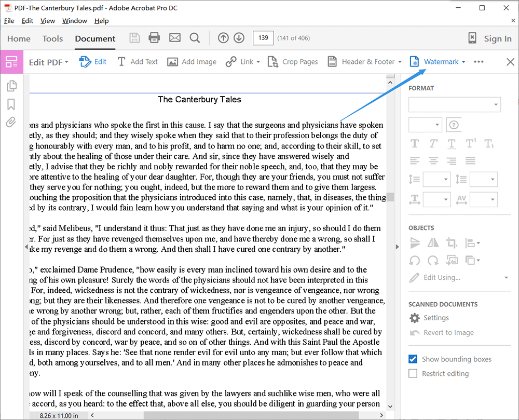This screenshot has width=519, height=420.
Task: Click the Save file icon
Action: 134,38
